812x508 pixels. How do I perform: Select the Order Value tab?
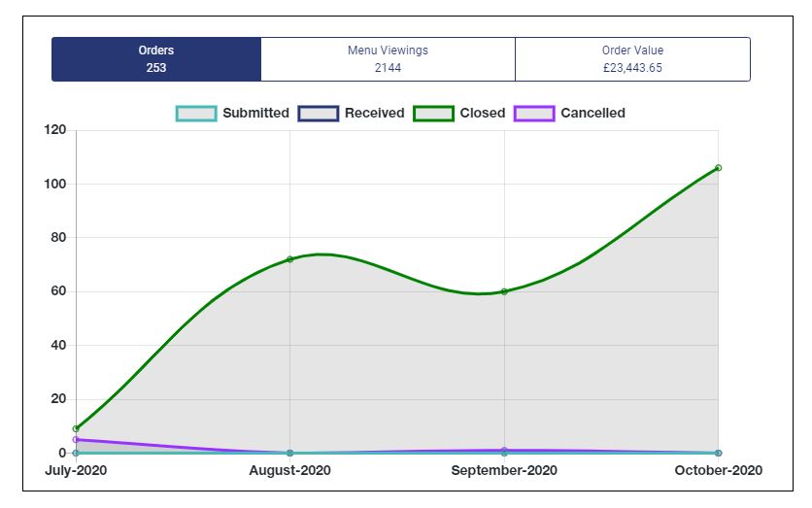632,59
